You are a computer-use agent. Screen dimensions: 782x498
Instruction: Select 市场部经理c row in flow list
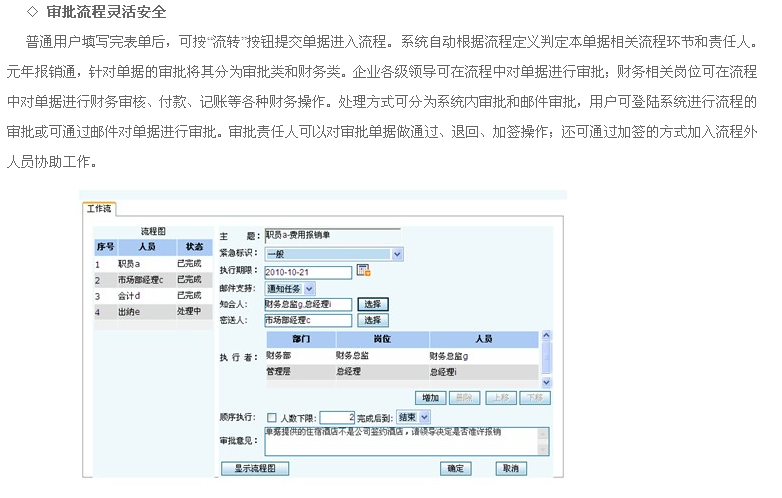(150, 280)
